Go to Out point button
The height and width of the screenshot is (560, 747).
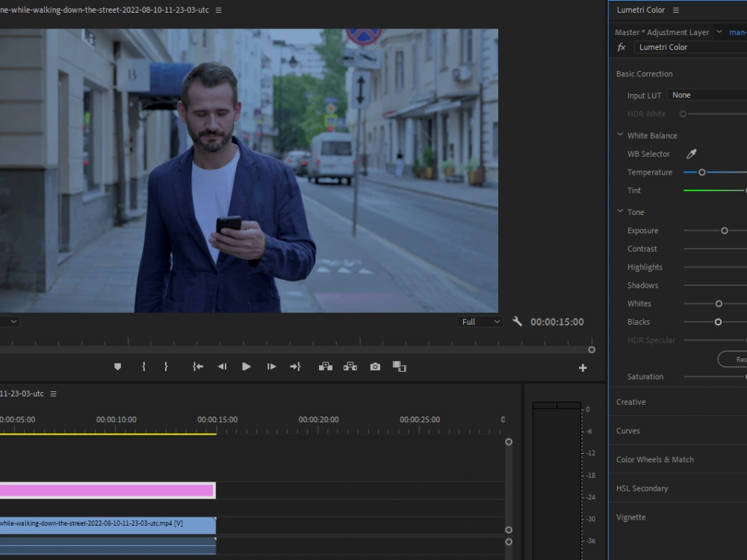point(295,367)
